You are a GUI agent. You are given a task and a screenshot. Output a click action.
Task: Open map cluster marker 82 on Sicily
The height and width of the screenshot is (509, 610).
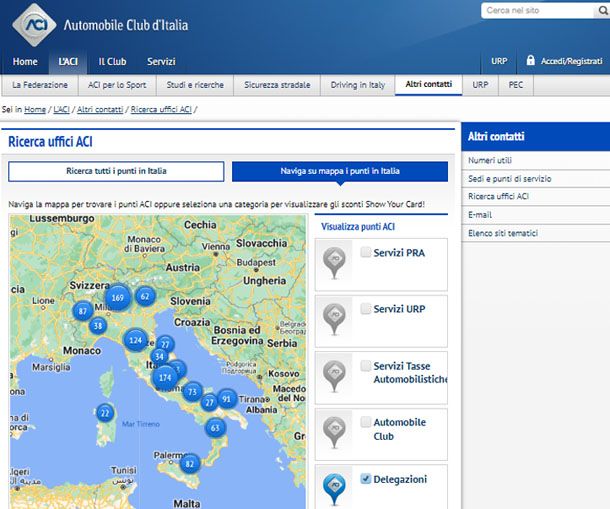190,463
